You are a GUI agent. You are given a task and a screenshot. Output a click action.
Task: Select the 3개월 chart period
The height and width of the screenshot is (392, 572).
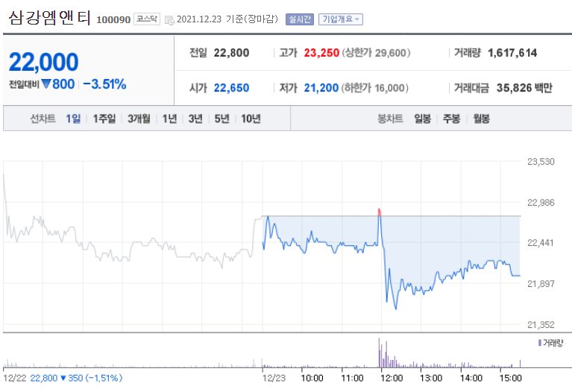tap(139, 118)
